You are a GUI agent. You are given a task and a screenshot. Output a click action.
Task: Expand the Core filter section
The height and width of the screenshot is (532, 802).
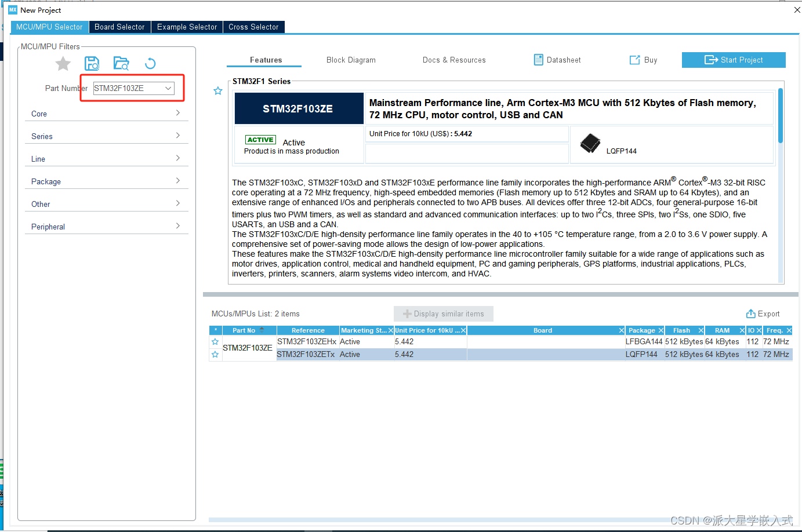tap(107, 114)
